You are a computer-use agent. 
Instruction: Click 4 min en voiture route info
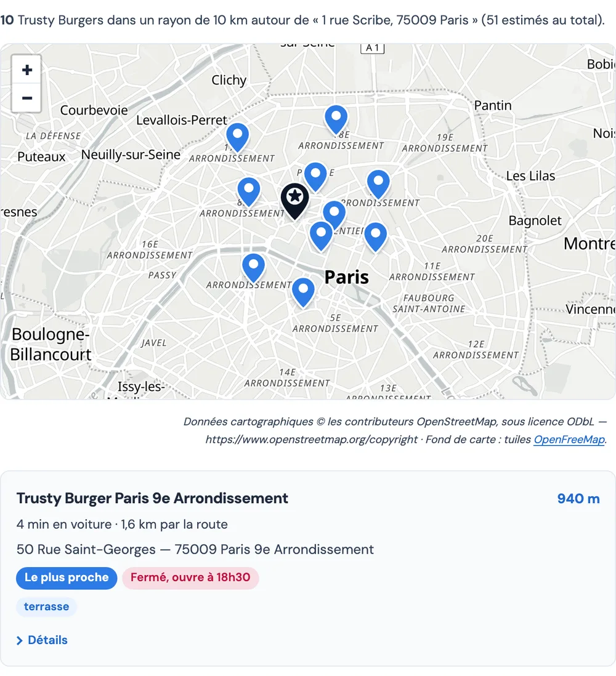pyautogui.click(x=122, y=525)
